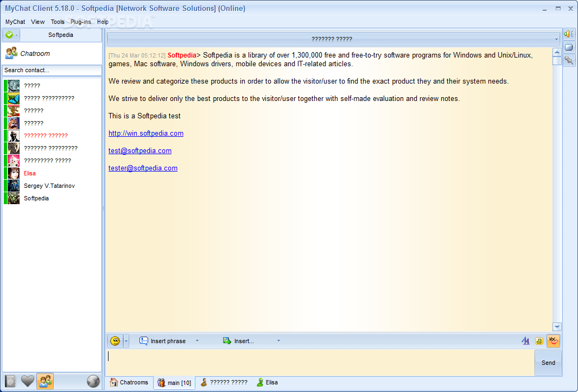
Task: Click the red Softpedia sender name in chat
Action: pos(182,55)
